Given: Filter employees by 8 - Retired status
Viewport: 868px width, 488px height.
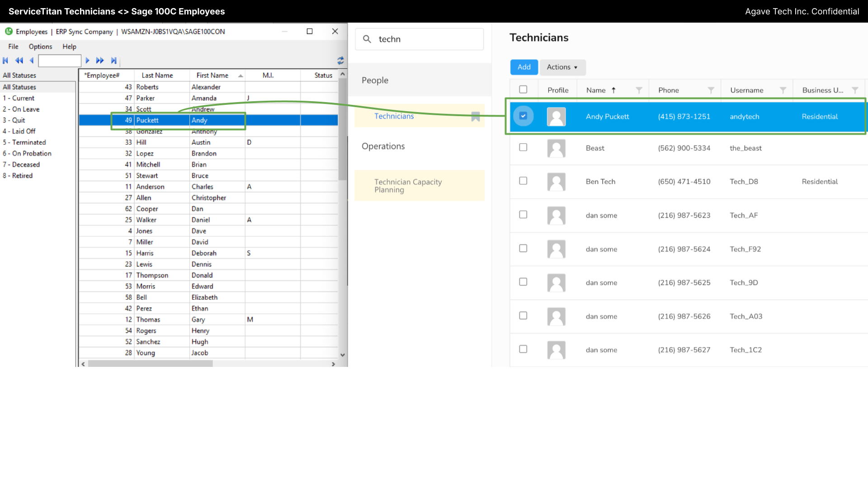Looking at the screenshot, I should [x=18, y=176].
